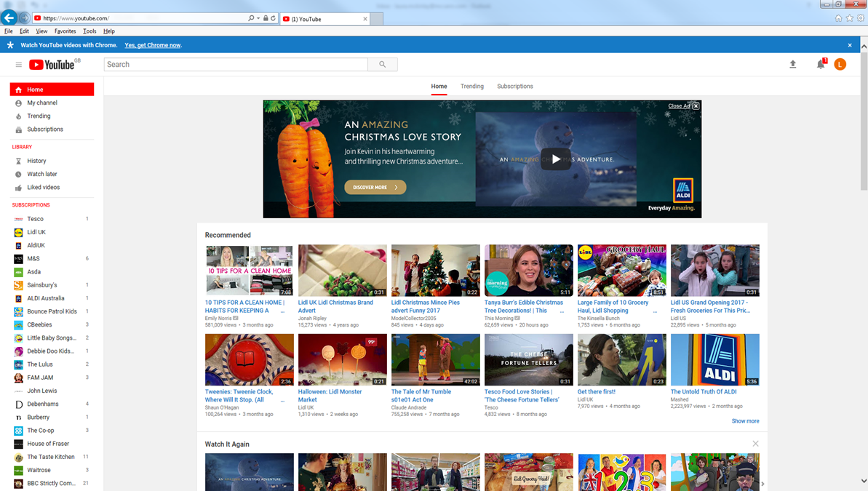The width and height of the screenshot is (868, 491).
Task: Click the M&S channel icon
Action: click(18, 258)
